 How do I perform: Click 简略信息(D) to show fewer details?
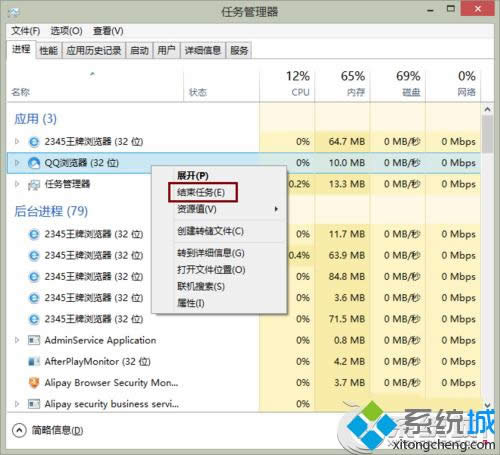[57, 430]
